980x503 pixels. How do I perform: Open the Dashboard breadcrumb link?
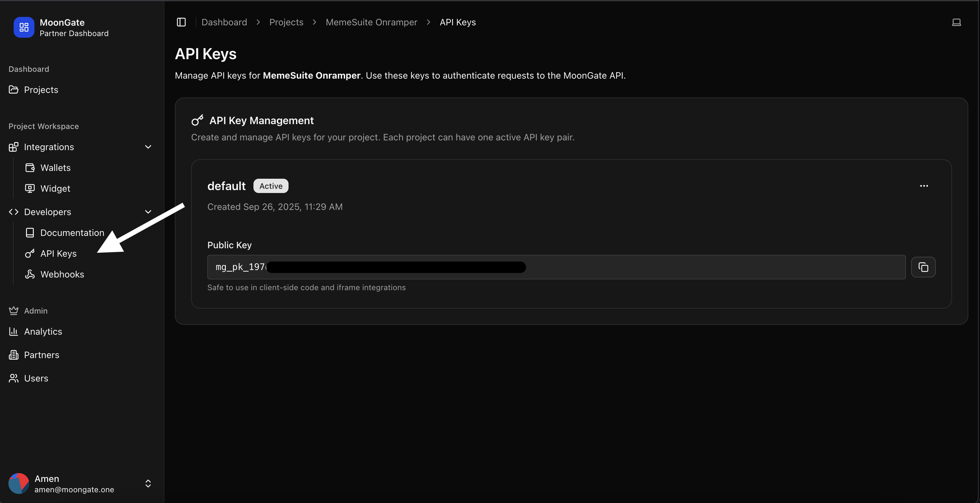click(224, 22)
